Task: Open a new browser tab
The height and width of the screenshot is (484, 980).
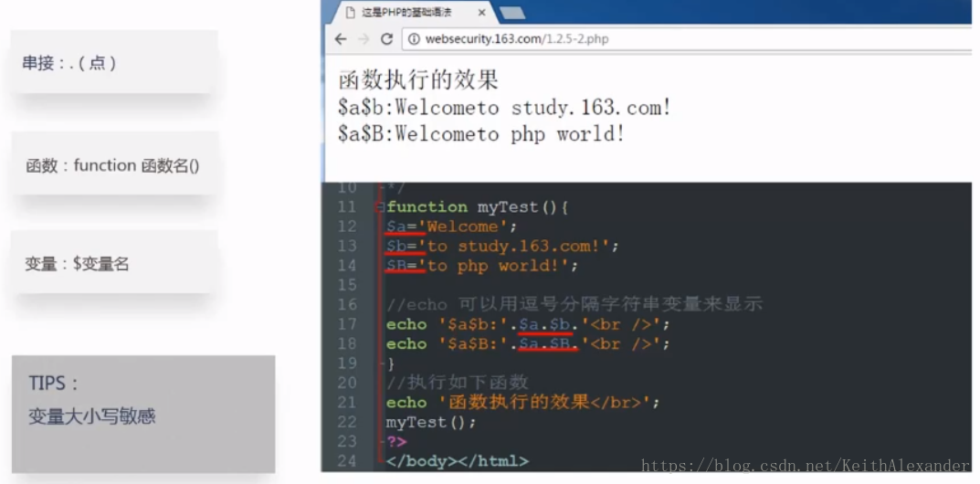Action: 512,13
